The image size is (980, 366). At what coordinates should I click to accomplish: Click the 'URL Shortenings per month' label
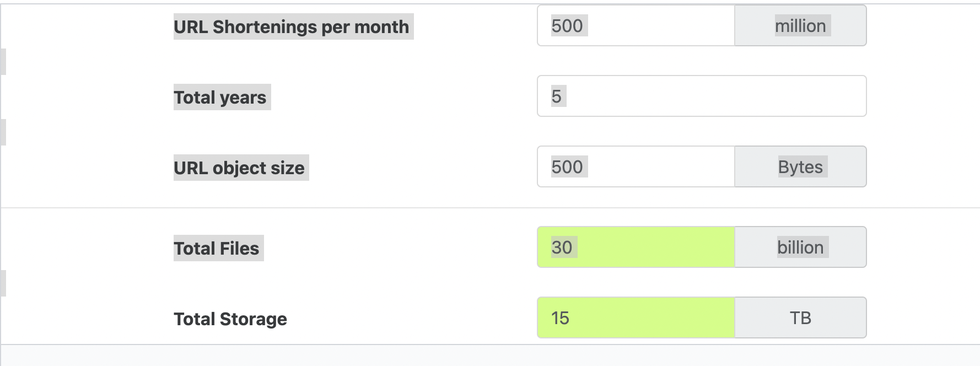coord(292,27)
